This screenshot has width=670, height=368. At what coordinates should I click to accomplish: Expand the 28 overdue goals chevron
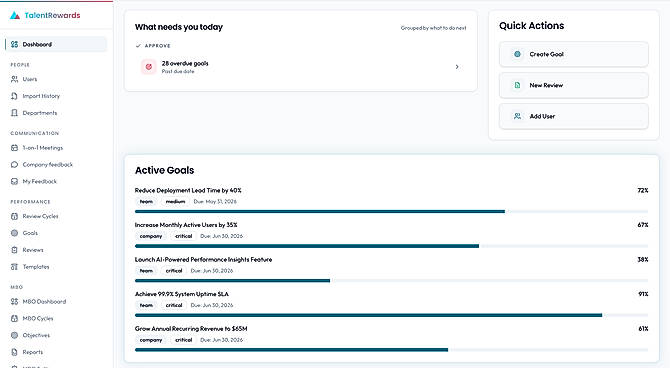[457, 67]
